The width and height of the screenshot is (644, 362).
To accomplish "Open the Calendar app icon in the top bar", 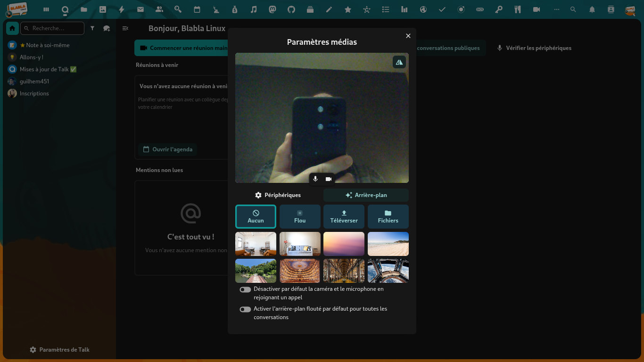I will click(x=197, y=9).
